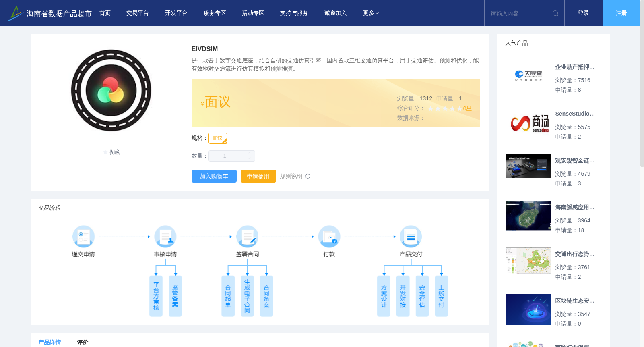Open the 观安观智全链 product thumbnail
This screenshot has width=644, height=347.
pyautogui.click(x=528, y=166)
